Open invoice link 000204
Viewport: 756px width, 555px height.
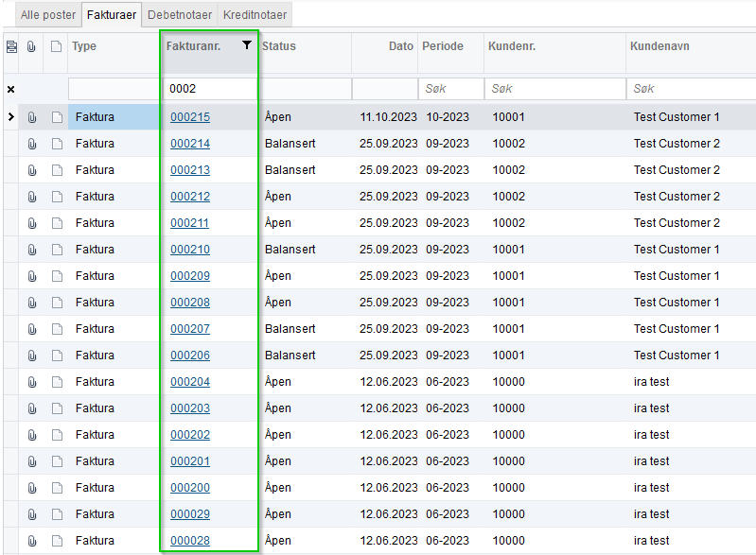pos(190,382)
